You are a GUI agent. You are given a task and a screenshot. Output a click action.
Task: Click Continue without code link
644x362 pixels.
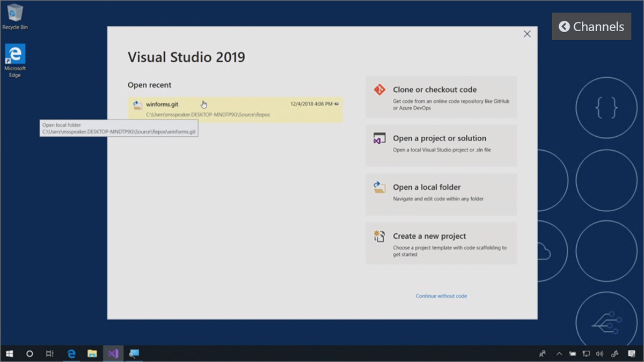click(441, 296)
